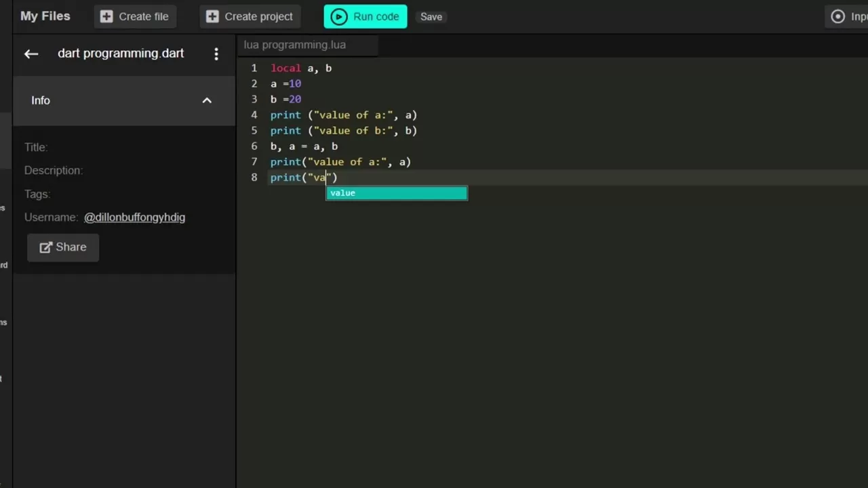Select the dart programming.dart file title
868x488 pixels.
coord(121,54)
